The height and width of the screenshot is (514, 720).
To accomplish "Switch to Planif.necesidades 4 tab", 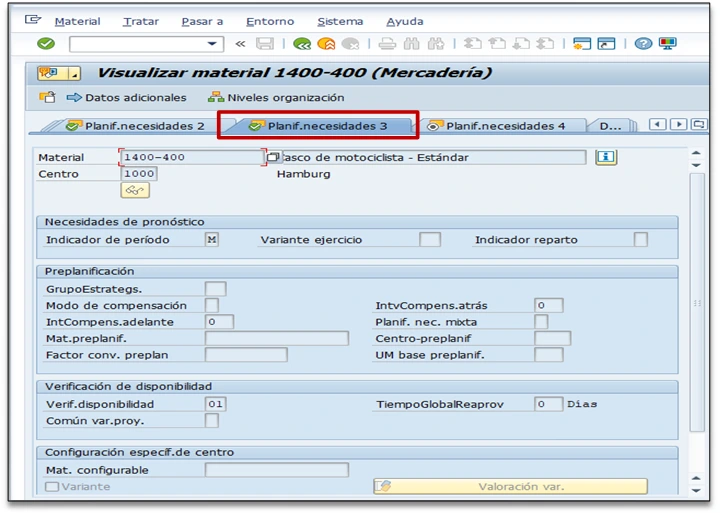I will [x=505, y=126].
